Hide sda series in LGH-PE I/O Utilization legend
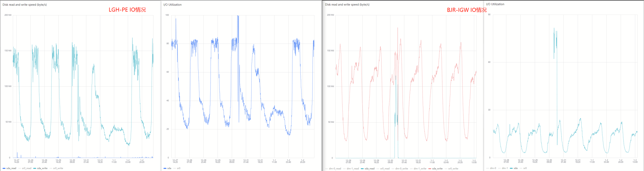 [169, 168]
